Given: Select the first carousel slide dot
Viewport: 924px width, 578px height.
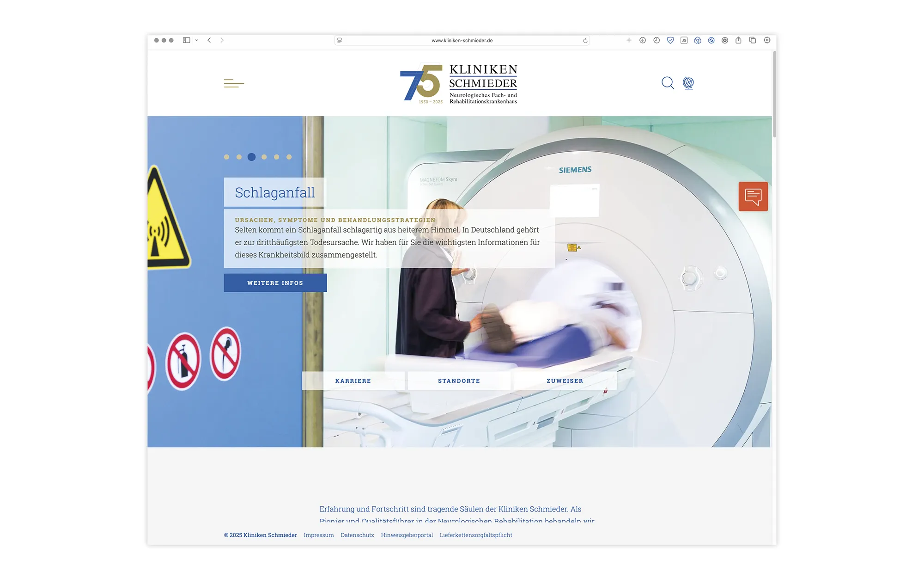Looking at the screenshot, I should pos(226,157).
